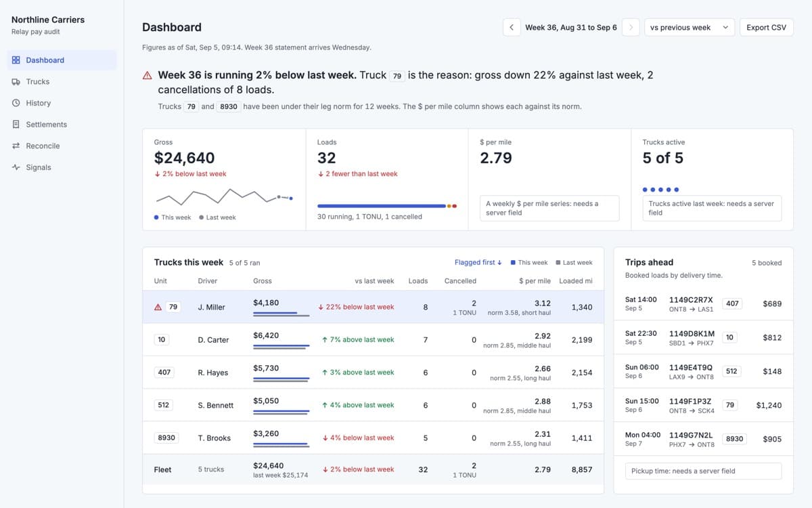The height and width of the screenshot is (508, 812).
Task: Open the Trucks section in sidebar
Action: (x=62, y=82)
